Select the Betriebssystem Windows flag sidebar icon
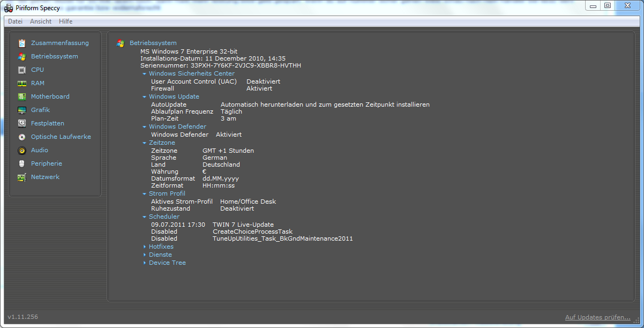Viewport: 644px width, 328px height. coord(21,56)
